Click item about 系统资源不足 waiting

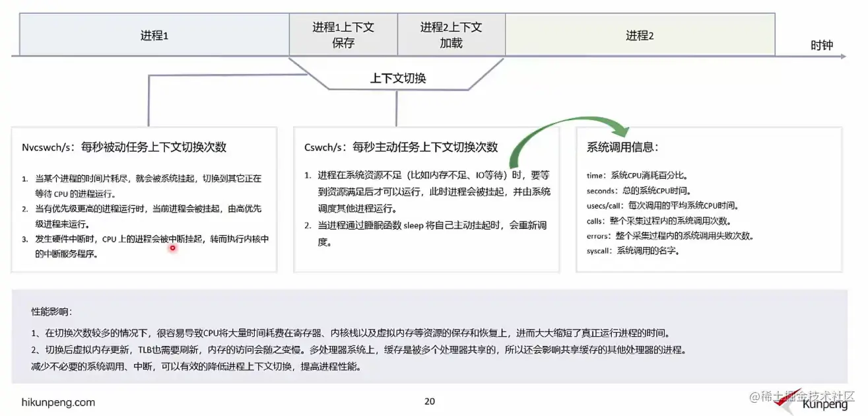(x=428, y=192)
